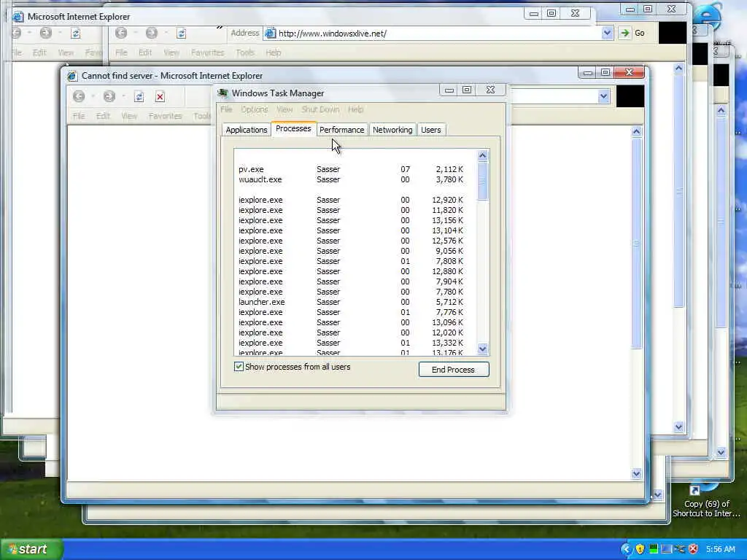
Task: Select iexplore.exe row using 12,920 K
Action: 351,200
